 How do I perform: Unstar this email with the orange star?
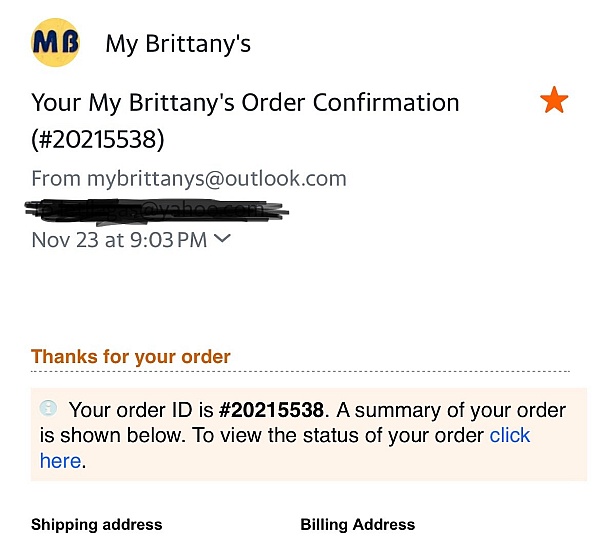[554, 100]
